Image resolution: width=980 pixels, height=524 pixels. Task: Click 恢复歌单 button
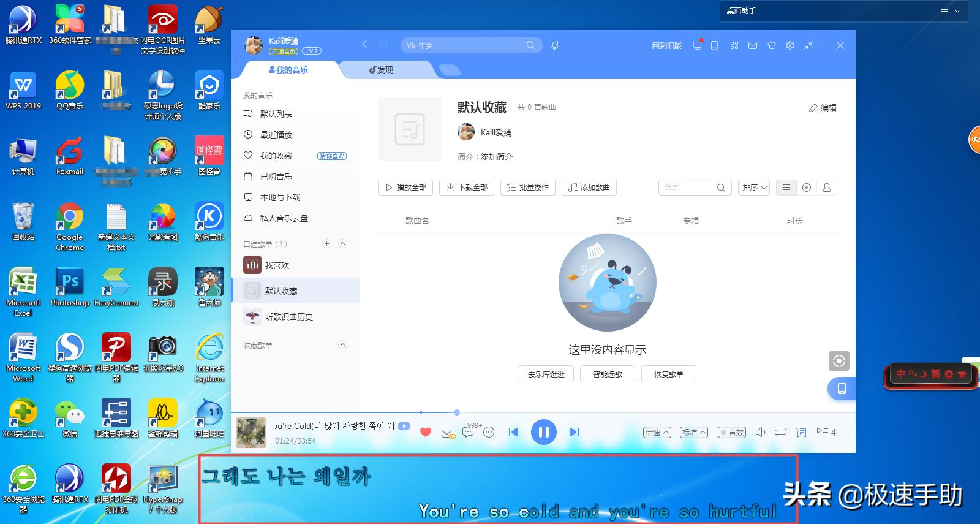pyautogui.click(x=669, y=374)
